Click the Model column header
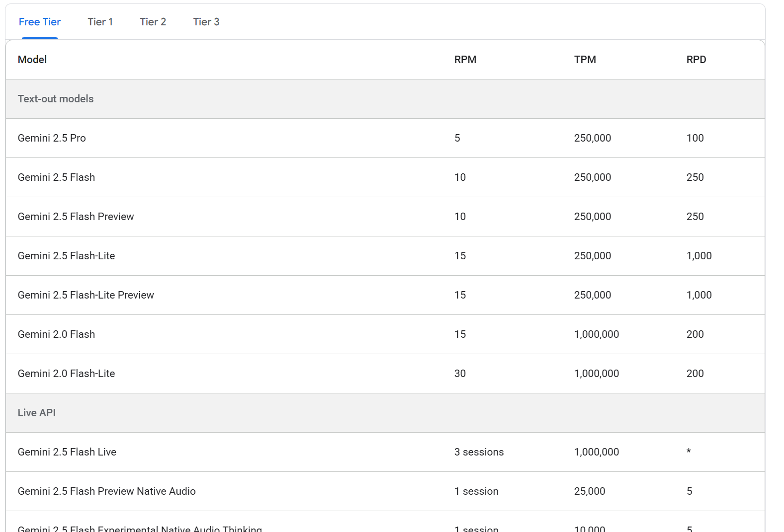Screen dimensions: 784x532 coord(32,60)
